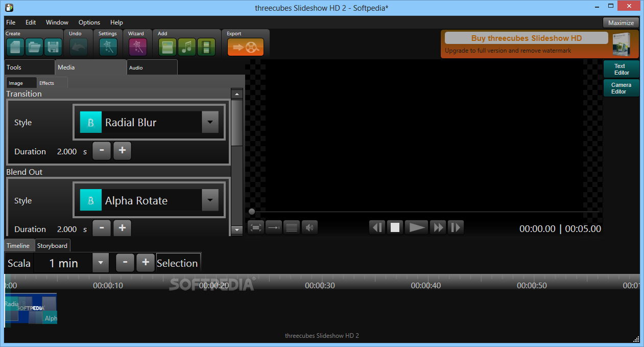644x347 pixels.
Task: Fast forward the preview
Action: click(x=438, y=227)
